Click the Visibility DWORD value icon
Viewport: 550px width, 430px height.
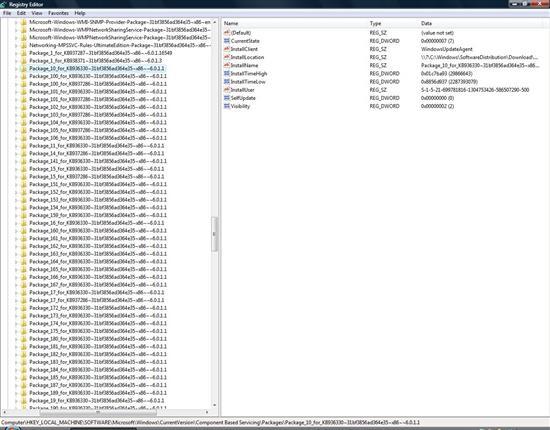227,106
